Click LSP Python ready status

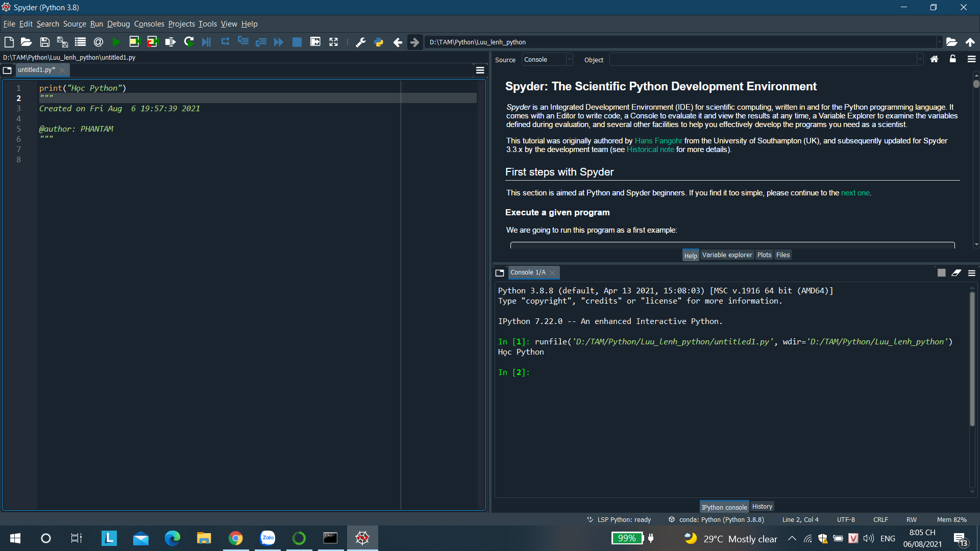619,520
